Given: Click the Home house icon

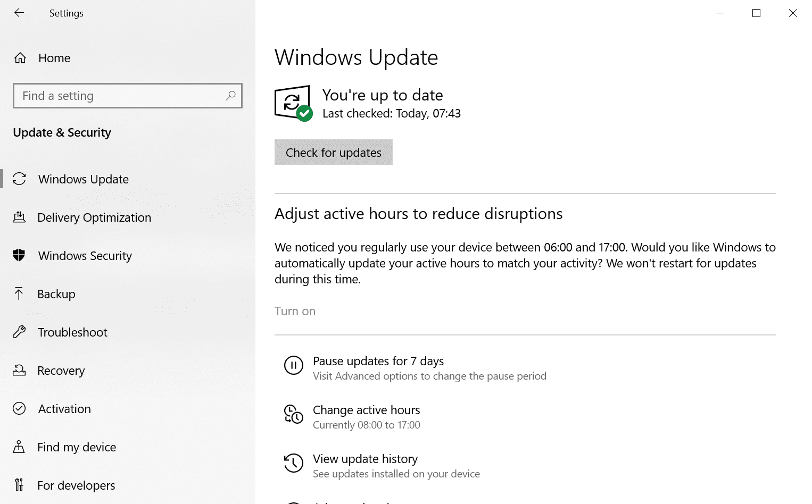Looking at the screenshot, I should pos(20,57).
